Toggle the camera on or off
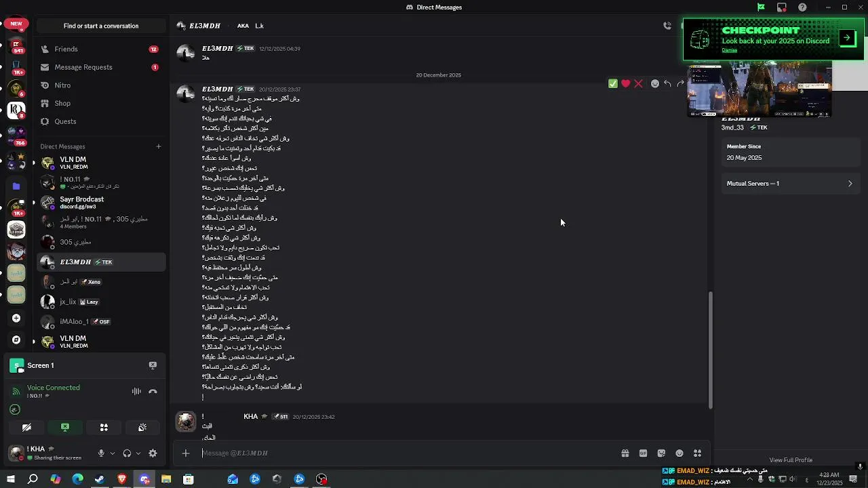 26,428
